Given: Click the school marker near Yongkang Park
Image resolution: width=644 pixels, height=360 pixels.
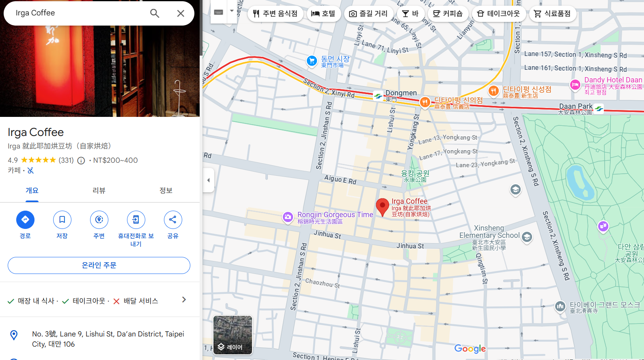Looking at the screenshot, I should click(x=515, y=190).
